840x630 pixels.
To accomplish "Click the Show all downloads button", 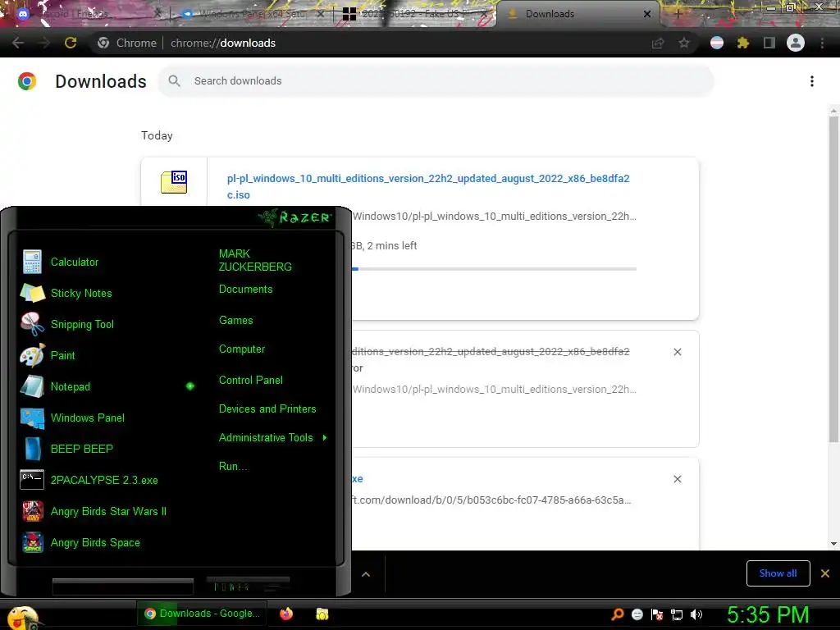I will pos(778,573).
